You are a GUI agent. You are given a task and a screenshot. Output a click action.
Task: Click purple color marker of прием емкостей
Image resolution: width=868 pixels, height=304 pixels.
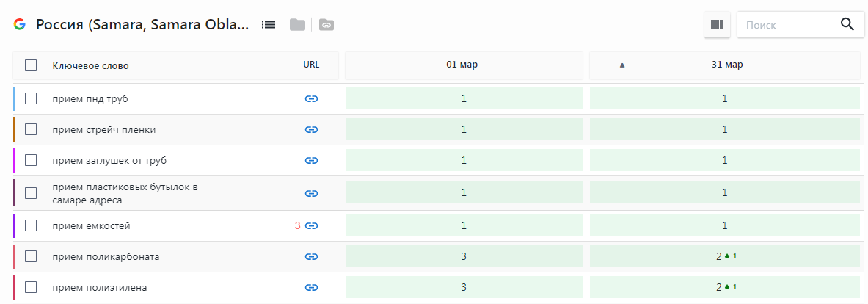(14, 226)
